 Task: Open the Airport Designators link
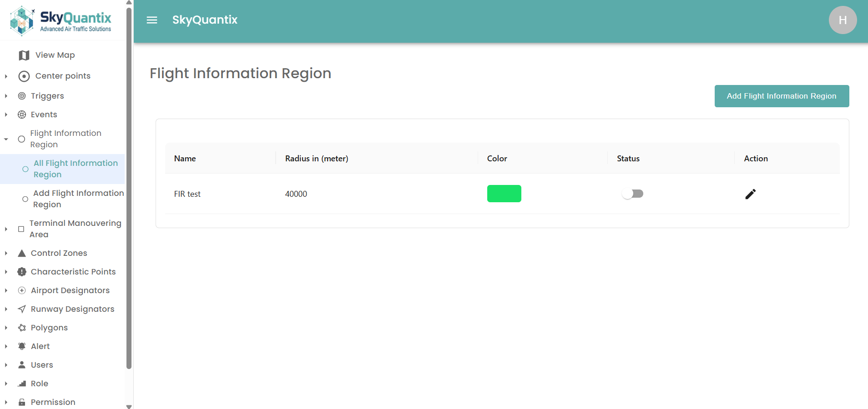pyautogui.click(x=70, y=290)
